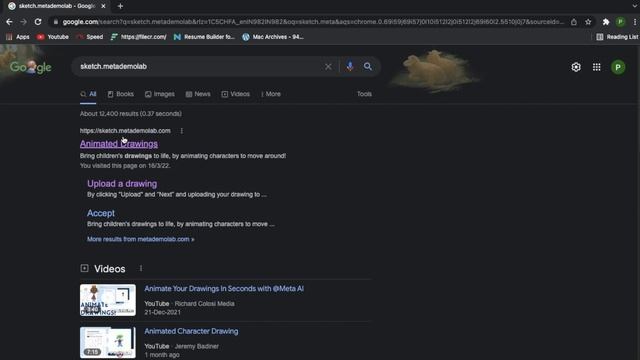The width and height of the screenshot is (640, 360).
Task: Click the lock icon in the address bar
Action: point(56,22)
